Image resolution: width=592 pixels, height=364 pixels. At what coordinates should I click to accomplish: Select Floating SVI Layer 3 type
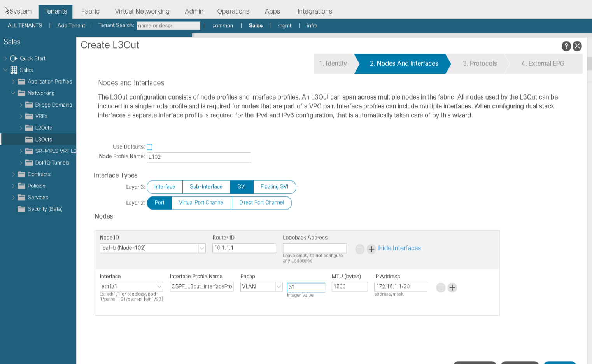[x=274, y=187]
